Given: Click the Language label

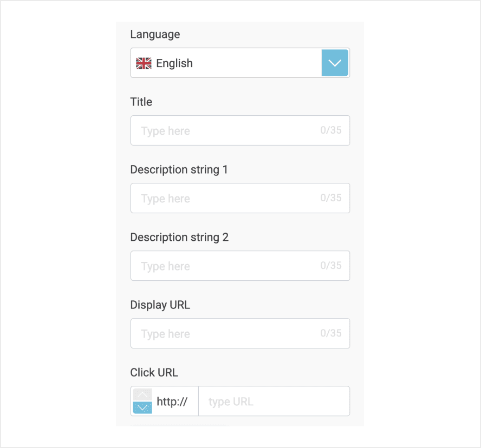Looking at the screenshot, I should click(155, 34).
